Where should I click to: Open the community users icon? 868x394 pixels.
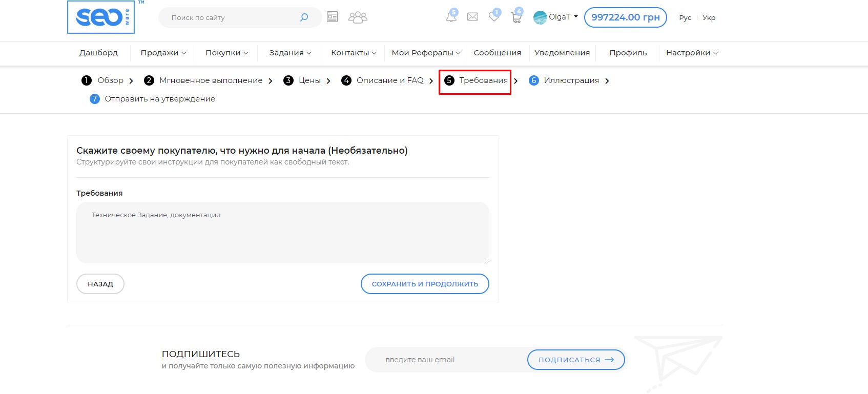pyautogui.click(x=358, y=17)
